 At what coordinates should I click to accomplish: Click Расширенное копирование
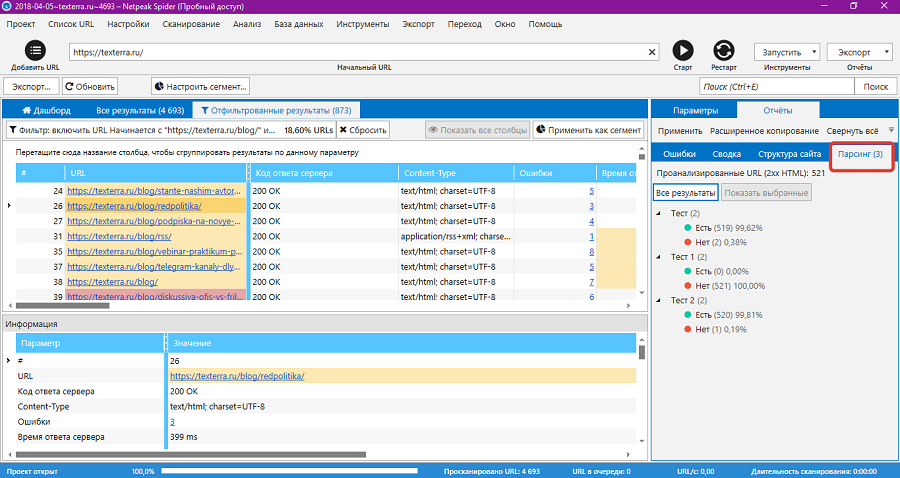(x=764, y=131)
